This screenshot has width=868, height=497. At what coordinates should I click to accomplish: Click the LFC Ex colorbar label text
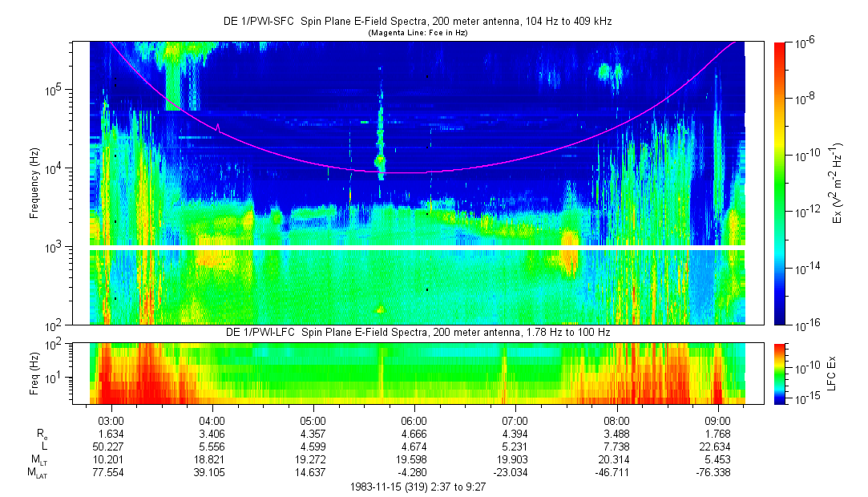[x=832, y=373]
